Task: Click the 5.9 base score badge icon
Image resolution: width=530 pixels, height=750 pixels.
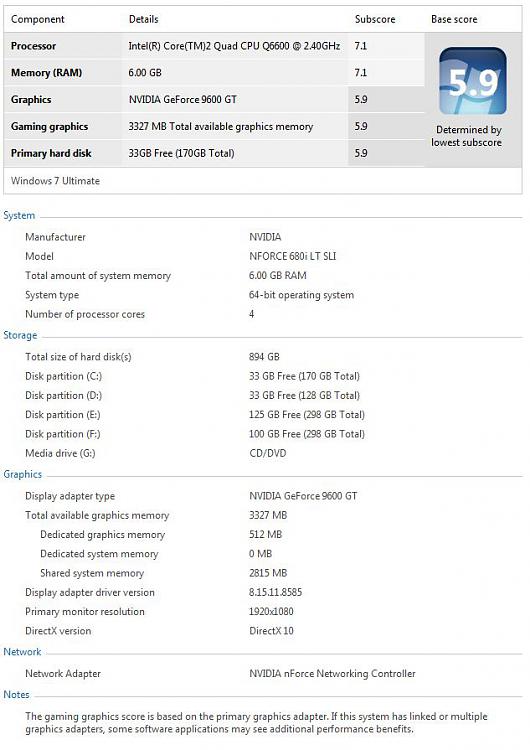Action: tap(473, 81)
